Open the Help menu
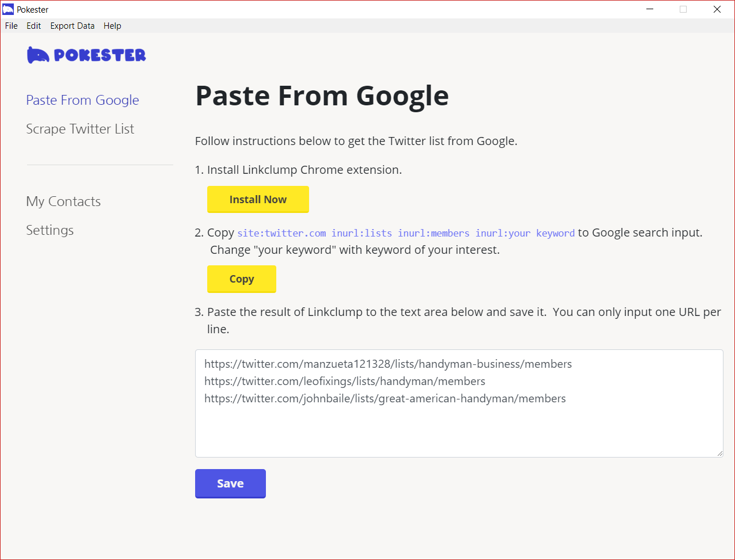Image resolution: width=735 pixels, height=560 pixels. 112,26
